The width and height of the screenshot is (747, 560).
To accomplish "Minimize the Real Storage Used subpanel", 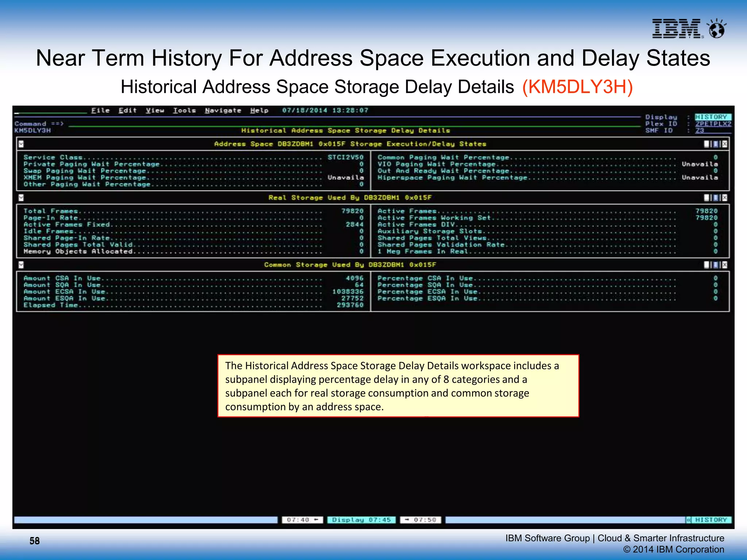I will [707, 198].
